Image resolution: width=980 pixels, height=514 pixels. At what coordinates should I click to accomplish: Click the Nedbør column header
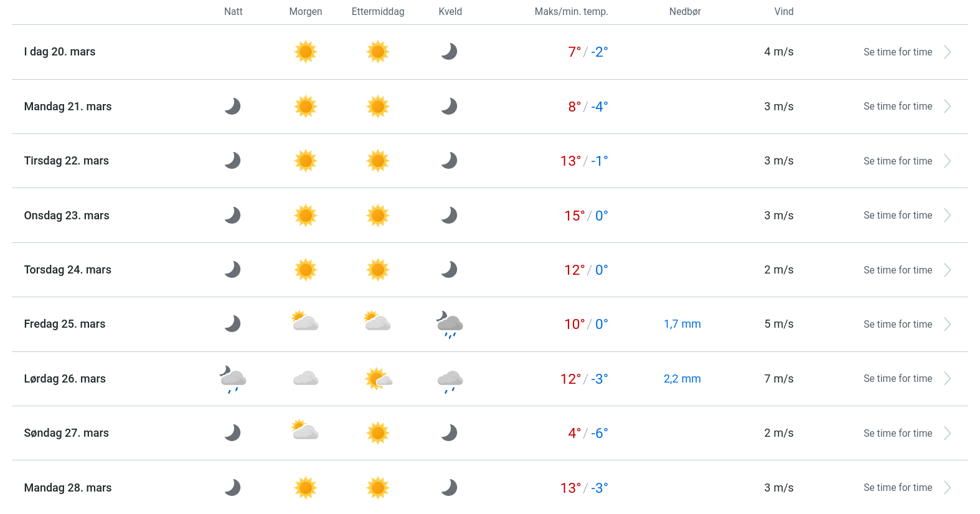[685, 12]
